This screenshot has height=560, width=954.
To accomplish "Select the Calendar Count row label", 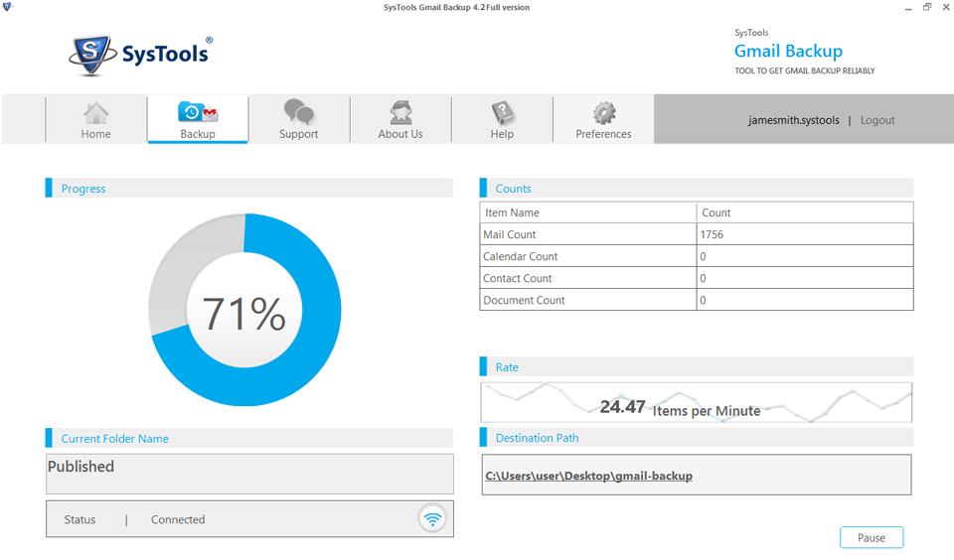I will click(520, 256).
